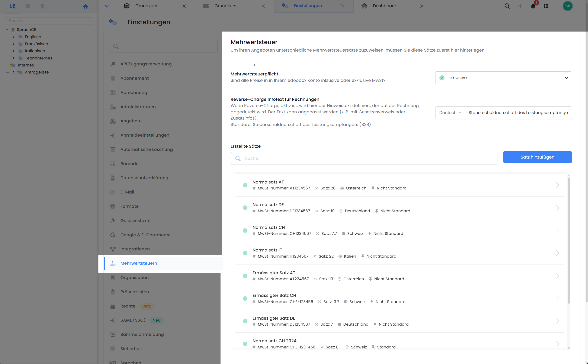Viewport: 588px width, 364px height.
Task: Open the Google & E-Commerce settings
Action: pos(145,235)
